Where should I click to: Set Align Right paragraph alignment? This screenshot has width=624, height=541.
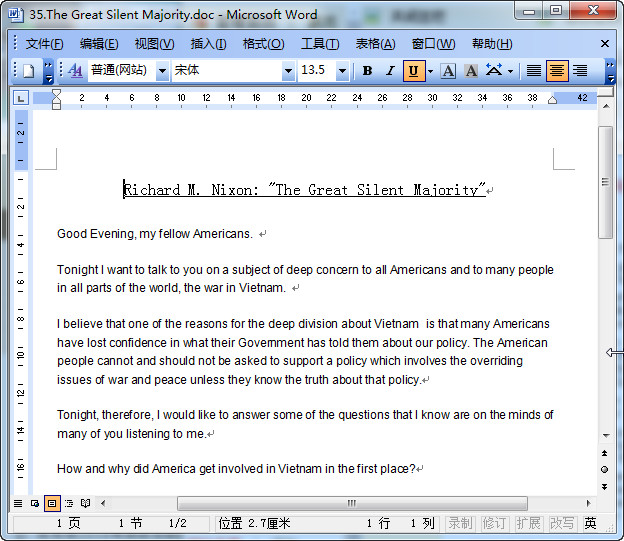(x=580, y=71)
